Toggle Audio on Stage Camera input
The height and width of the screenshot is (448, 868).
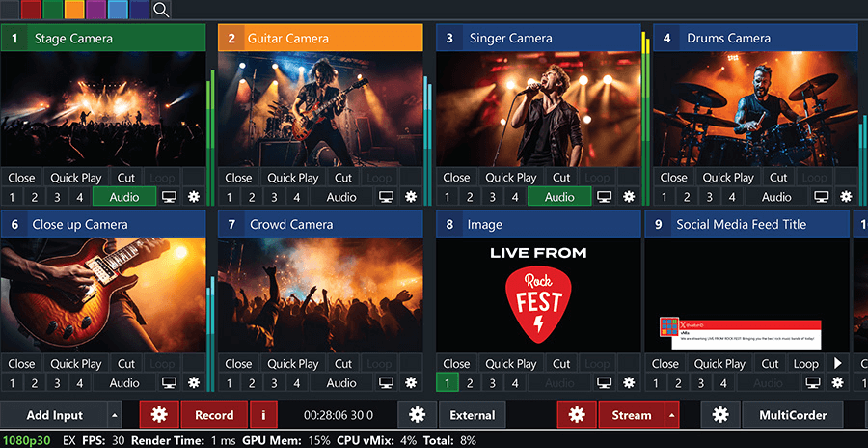[x=124, y=197]
